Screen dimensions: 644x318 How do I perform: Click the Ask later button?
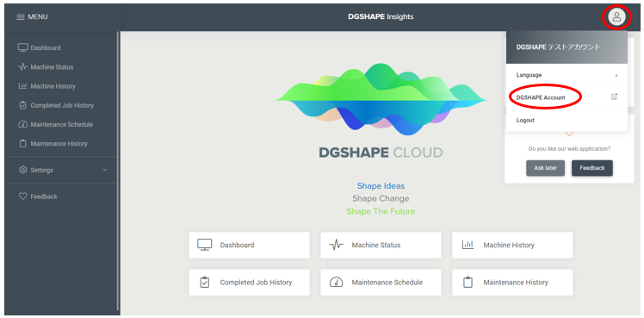(x=546, y=168)
